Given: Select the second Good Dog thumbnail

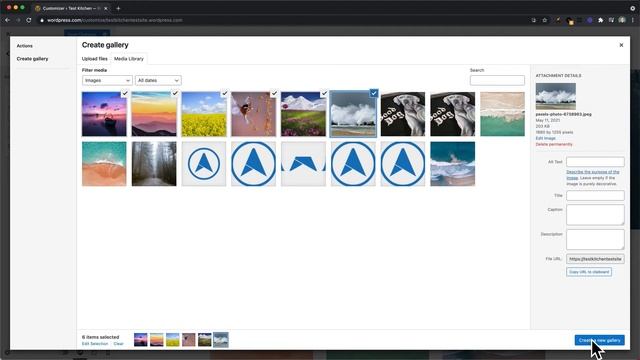Looking at the screenshot, I should [453, 114].
